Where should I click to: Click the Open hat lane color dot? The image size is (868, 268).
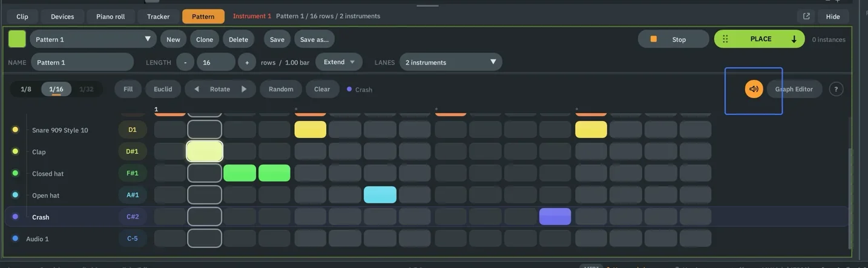click(15, 195)
